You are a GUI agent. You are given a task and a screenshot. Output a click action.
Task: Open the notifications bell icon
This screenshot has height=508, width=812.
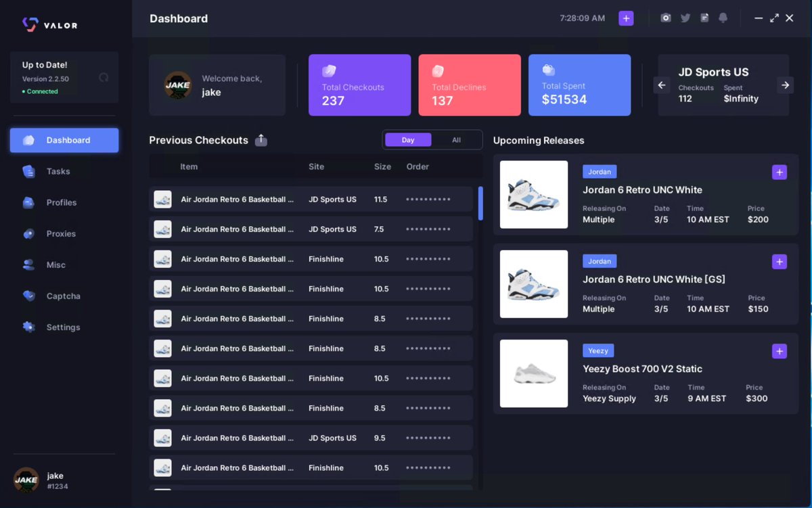[723, 18]
